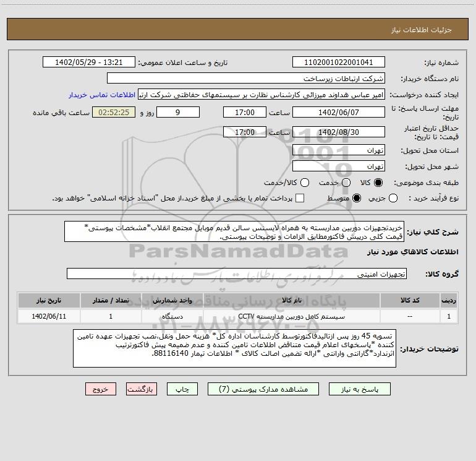
Task: Click the remaining time field 02:52:25
Action: [x=114, y=113]
